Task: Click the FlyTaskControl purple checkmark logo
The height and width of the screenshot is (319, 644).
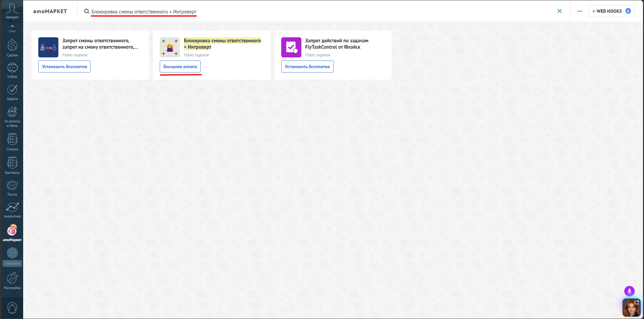Action: point(291,47)
